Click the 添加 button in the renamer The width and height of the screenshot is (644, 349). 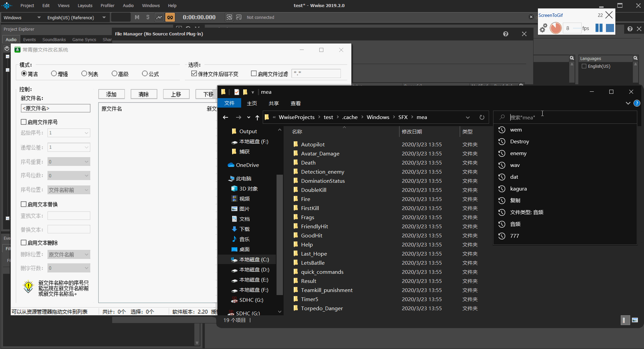tap(111, 94)
